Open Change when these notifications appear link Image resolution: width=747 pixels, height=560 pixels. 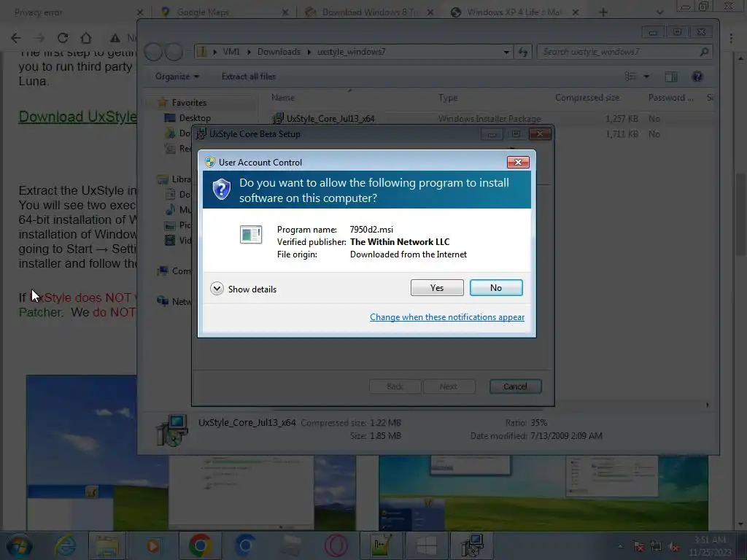pos(447,317)
